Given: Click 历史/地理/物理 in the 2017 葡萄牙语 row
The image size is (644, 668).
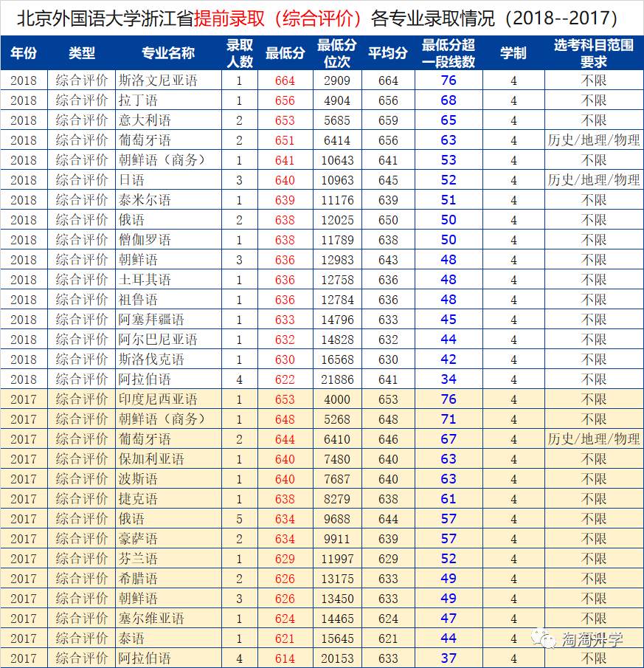Looking at the screenshot, I should pos(594,439).
